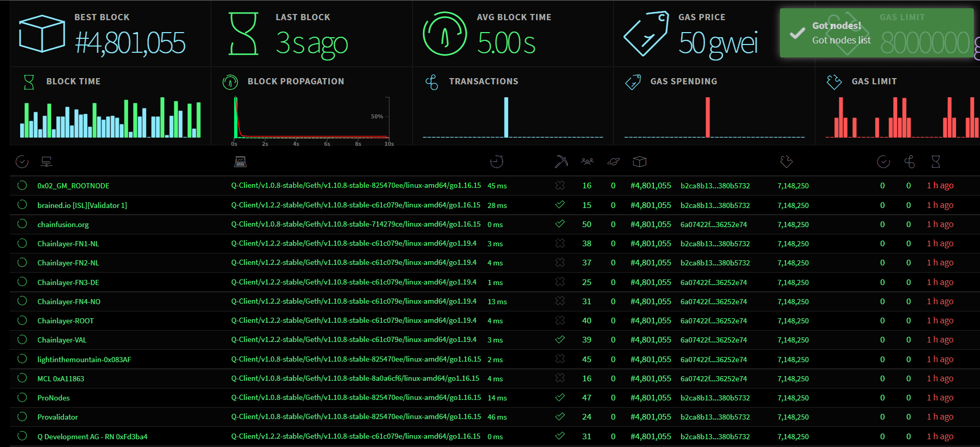This screenshot has width=980, height=447.
Task: Click peer count 50 for chainfusion.org
Action: (587, 225)
